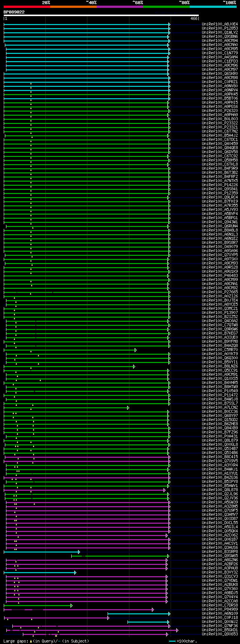Select hit label UniRef100_P13907
Image resolution: width=240 pixels, height=644 pixels.
[220, 312]
